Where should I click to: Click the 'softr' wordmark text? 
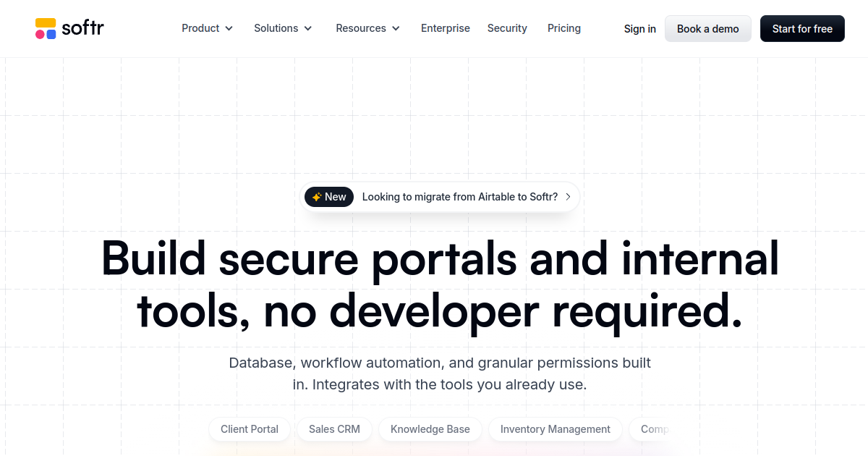(83, 28)
